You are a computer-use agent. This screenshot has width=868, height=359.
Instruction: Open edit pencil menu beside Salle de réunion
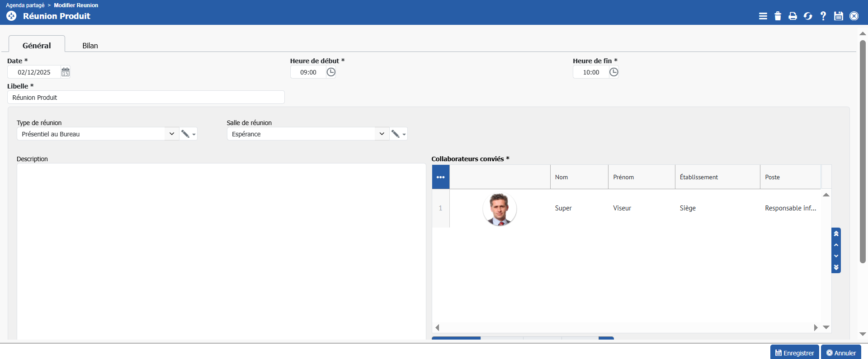(398, 134)
